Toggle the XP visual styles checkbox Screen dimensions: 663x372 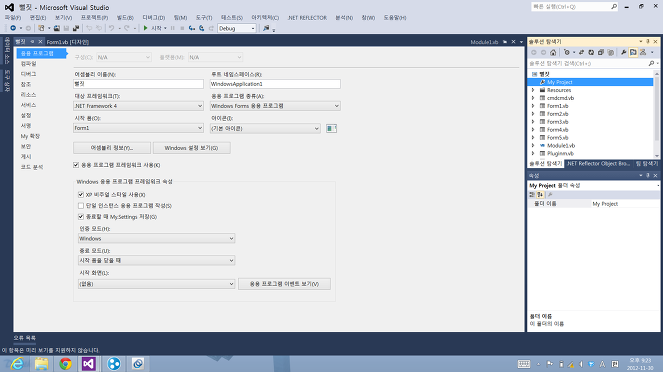pos(81,194)
